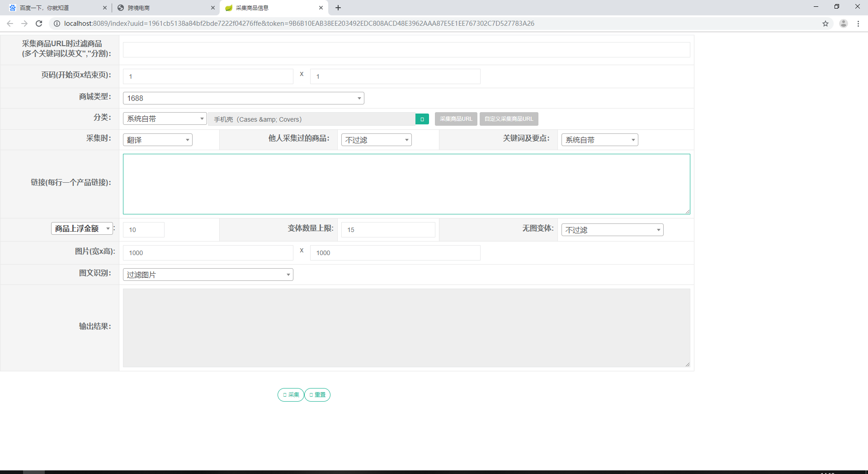Image resolution: width=868 pixels, height=474 pixels.
Task: Open the 他人采集过的商品 dropdown
Action: pyautogui.click(x=377, y=140)
